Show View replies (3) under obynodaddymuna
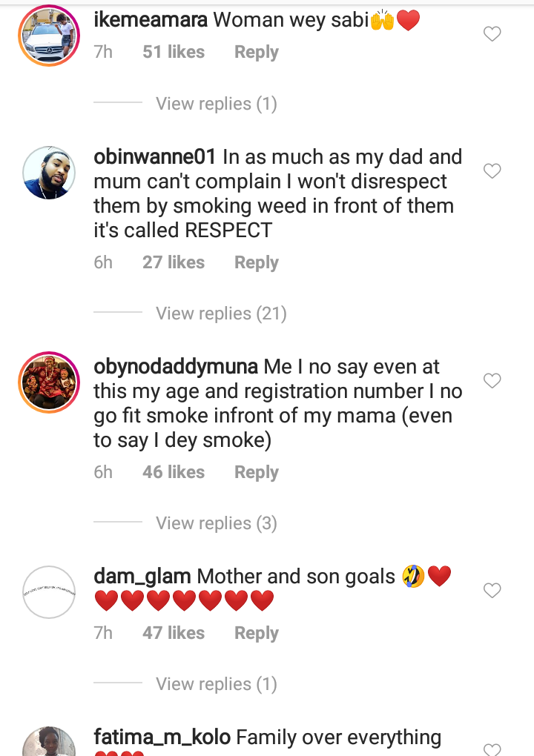534x756 pixels. 216,523
